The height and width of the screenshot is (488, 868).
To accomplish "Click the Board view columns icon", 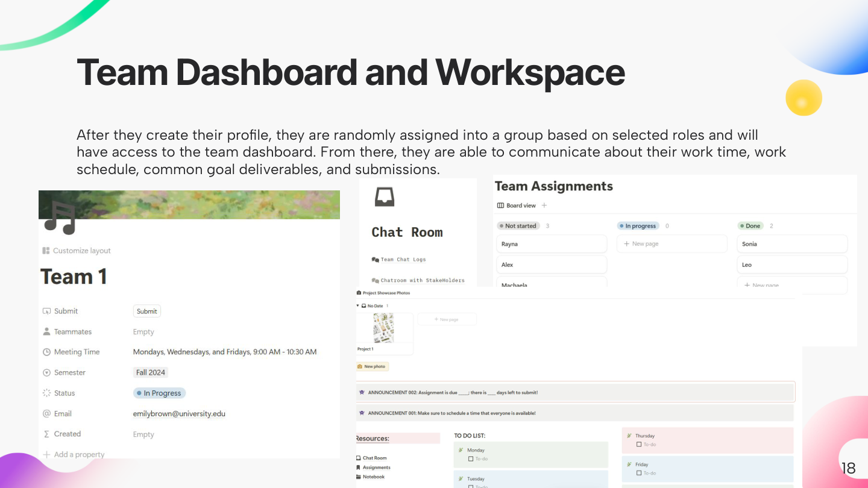I will pos(500,205).
